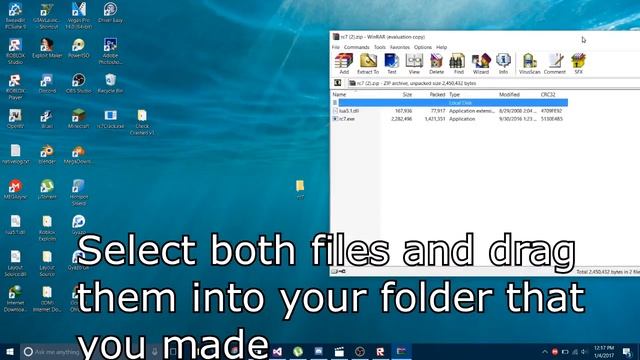Open the Favorites menu in WinRAR

coord(400,47)
